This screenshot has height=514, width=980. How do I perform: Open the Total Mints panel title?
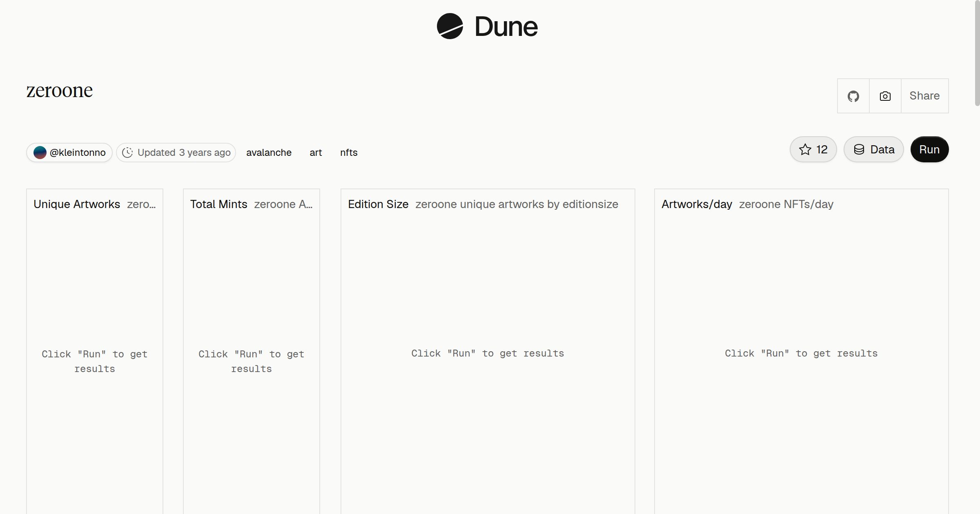(x=218, y=204)
